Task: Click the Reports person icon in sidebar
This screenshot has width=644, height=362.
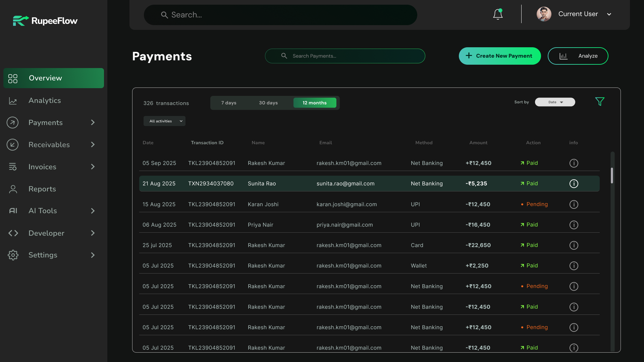Action: point(13,189)
